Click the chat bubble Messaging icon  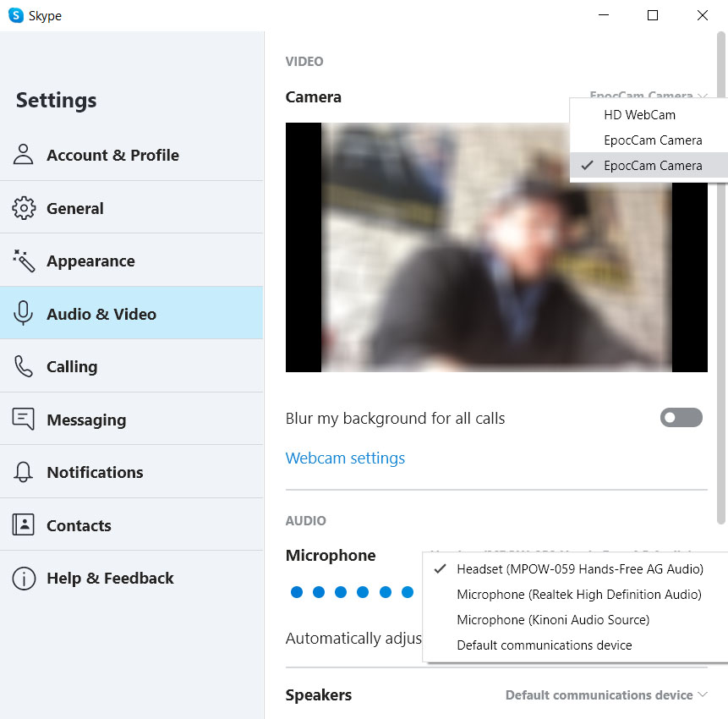pyautogui.click(x=23, y=419)
